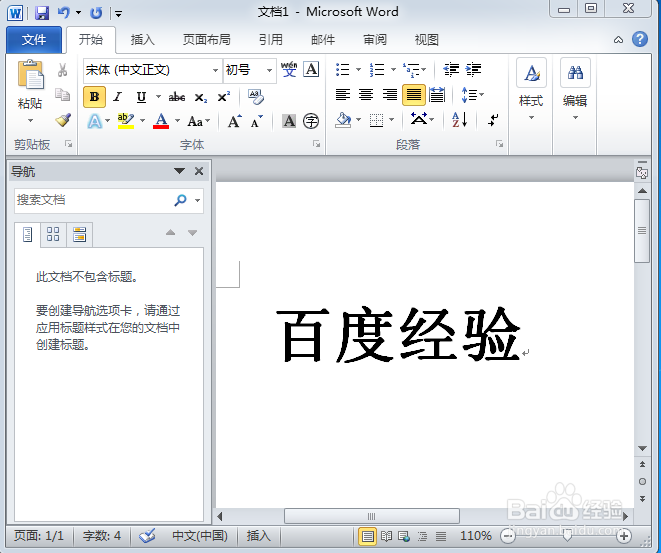Viewport: 661px width, 553px height.
Task: Click zoom level 110% button
Action: [476, 536]
